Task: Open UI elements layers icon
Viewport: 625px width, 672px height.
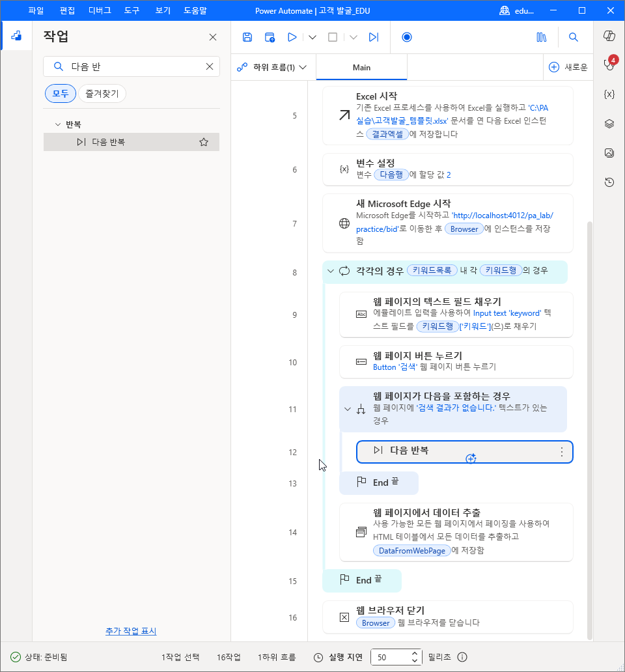Action: tap(609, 124)
